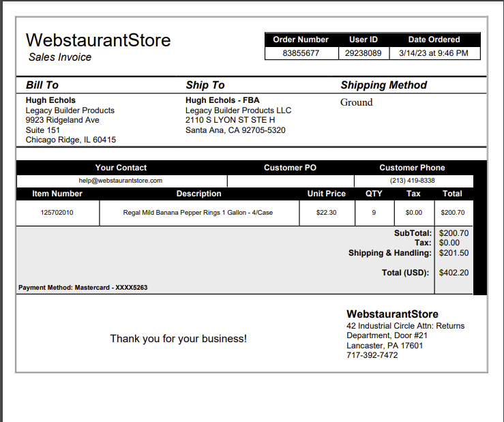This screenshot has height=422, width=504.
Task: Click Santa Ana, CA 92705-5320
Action: (235, 130)
